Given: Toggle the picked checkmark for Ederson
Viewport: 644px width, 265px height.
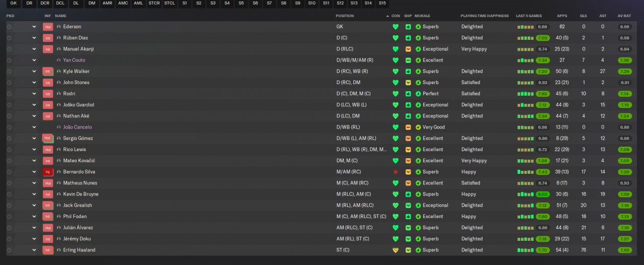Looking at the screenshot, I should pos(9,27).
